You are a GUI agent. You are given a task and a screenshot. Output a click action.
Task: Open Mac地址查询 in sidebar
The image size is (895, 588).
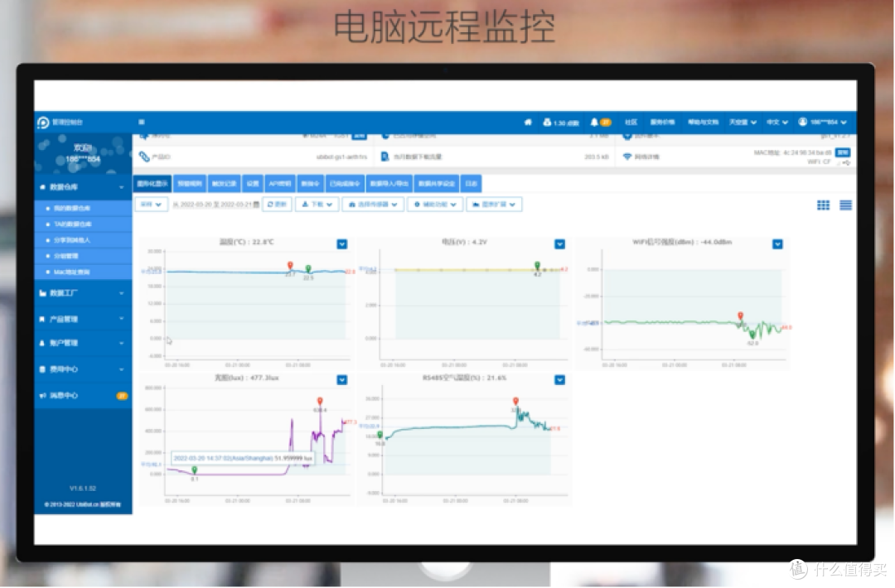pyautogui.click(x=83, y=272)
